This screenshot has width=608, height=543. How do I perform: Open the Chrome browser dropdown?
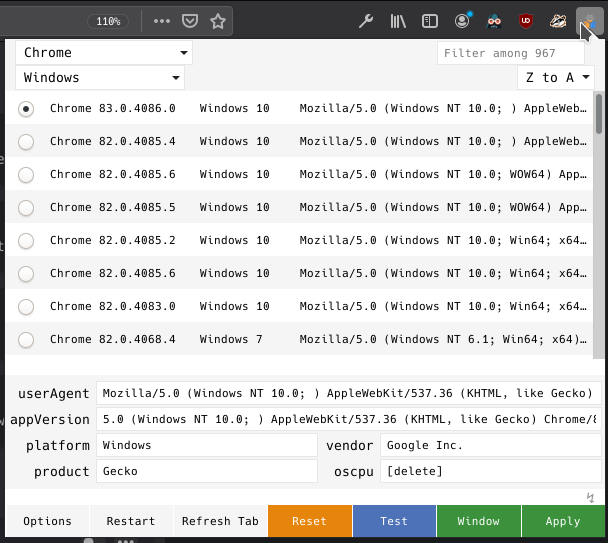[x=104, y=53]
